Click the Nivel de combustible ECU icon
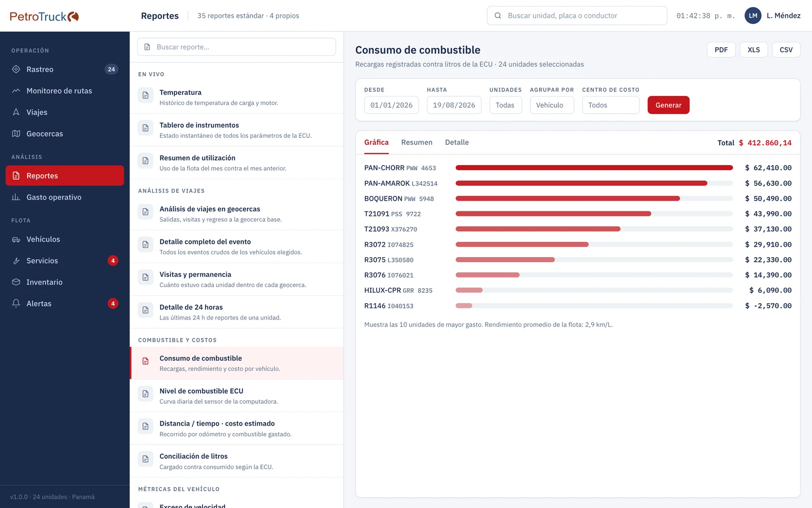The image size is (812, 508). [146, 394]
